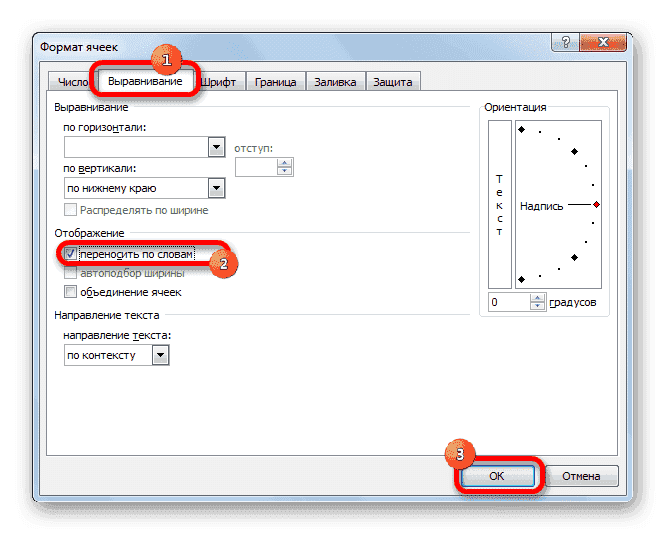Confirm with the OK button
Viewport: 666px width, 535px height.
pyautogui.click(x=497, y=476)
